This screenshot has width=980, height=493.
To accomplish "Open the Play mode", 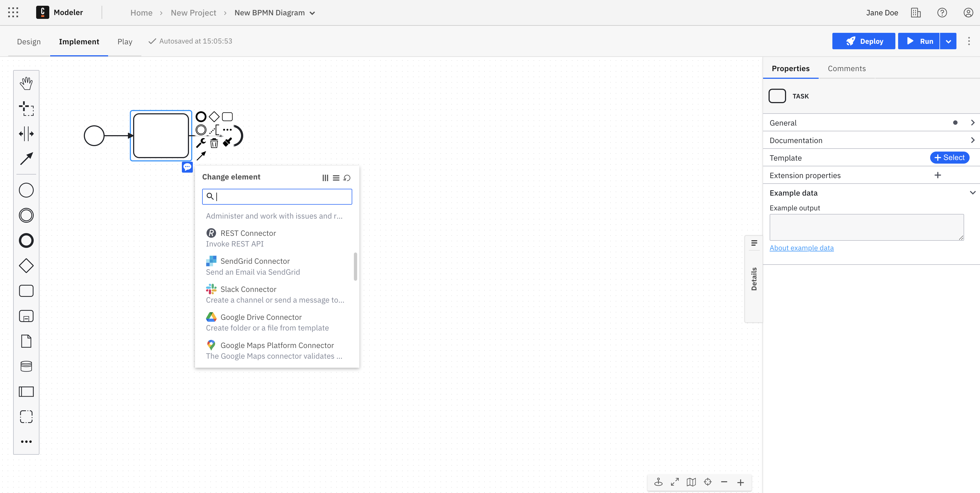I will (x=125, y=41).
